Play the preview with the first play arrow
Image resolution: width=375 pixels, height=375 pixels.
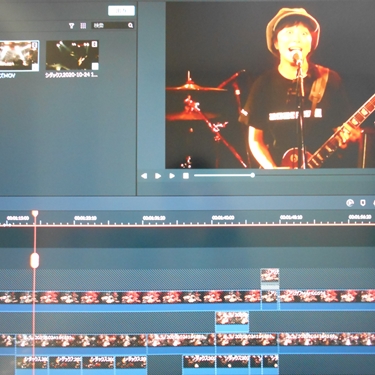158,176
